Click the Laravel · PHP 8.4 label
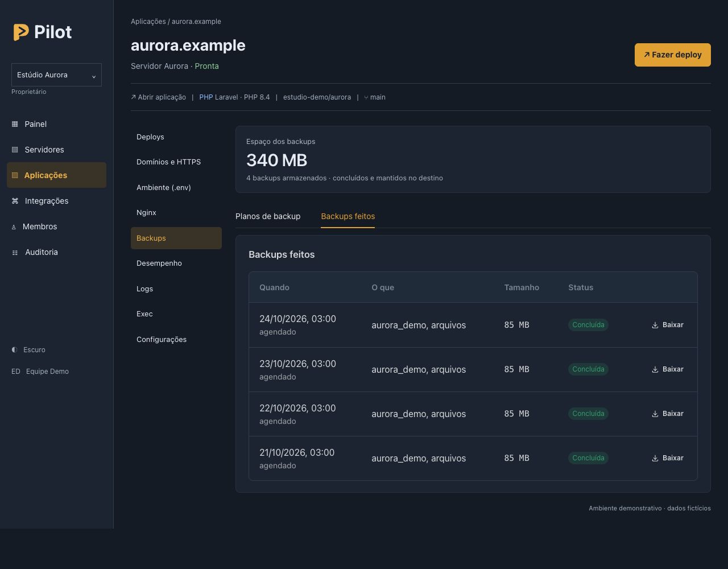Screen dimensions: 728x569 [242, 97]
